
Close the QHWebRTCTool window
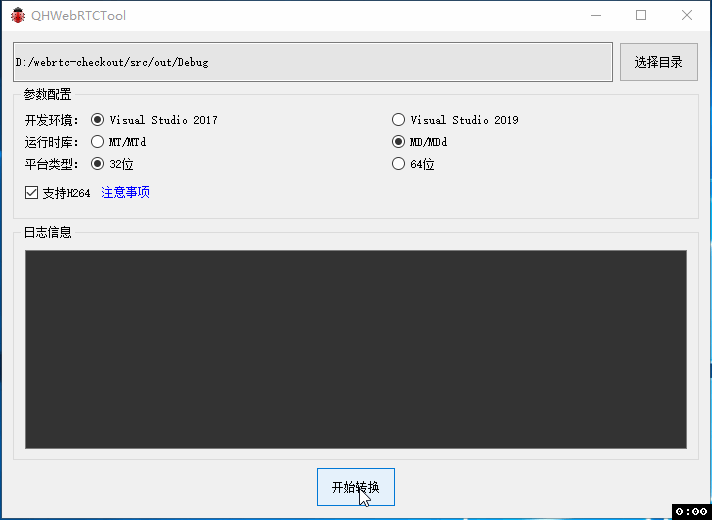coord(687,15)
